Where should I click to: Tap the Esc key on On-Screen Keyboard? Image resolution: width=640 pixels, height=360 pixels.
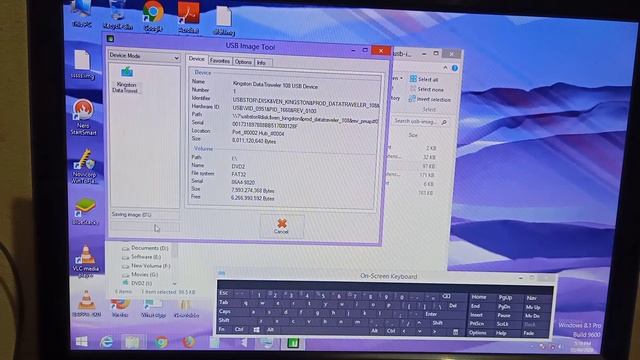(224, 293)
